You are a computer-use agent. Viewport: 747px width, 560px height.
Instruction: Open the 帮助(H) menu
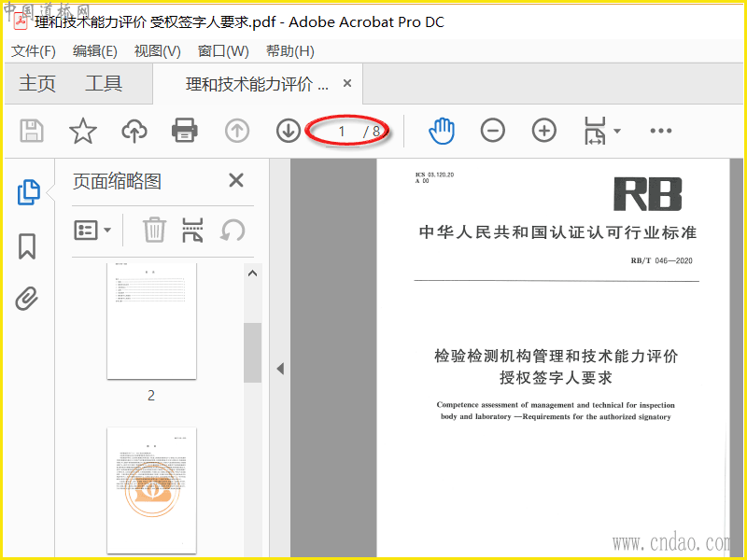[x=289, y=51]
